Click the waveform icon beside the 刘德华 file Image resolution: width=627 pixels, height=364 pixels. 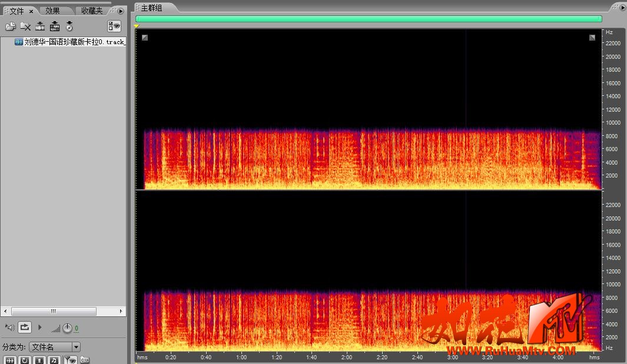pos(18,42)
